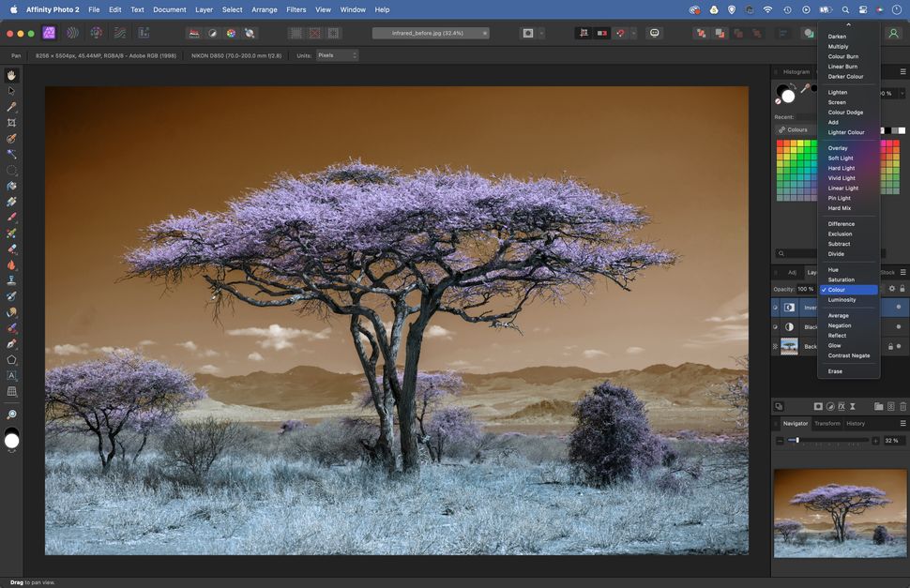Switch to the Export Persona icon

click(144, 33)
